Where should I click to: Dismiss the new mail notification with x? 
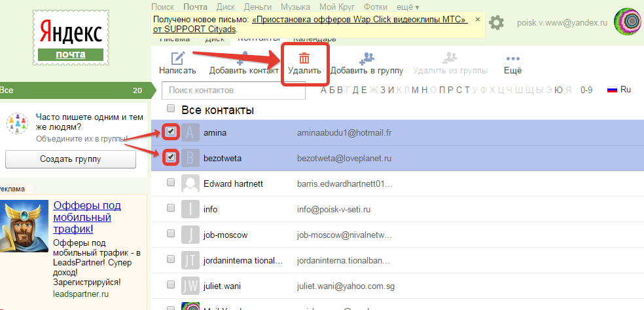tap(478, 20)
